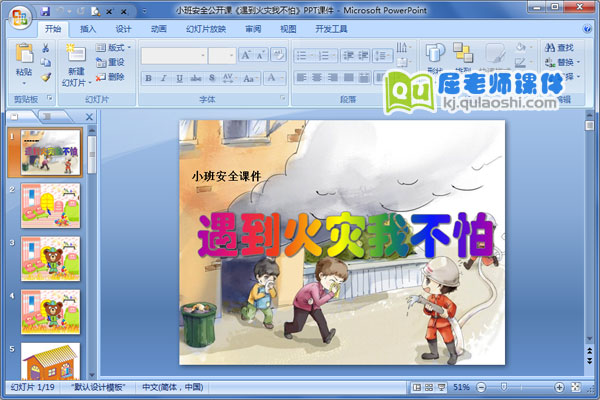600x400 pixels.
Task: Click the Office Button logo
Action: point(20,18)
